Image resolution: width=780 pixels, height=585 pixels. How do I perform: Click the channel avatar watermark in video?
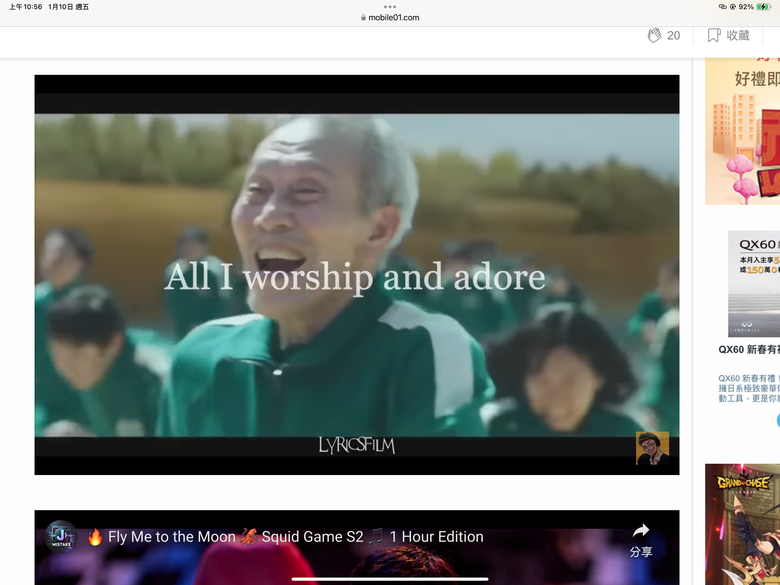[652, 448]
